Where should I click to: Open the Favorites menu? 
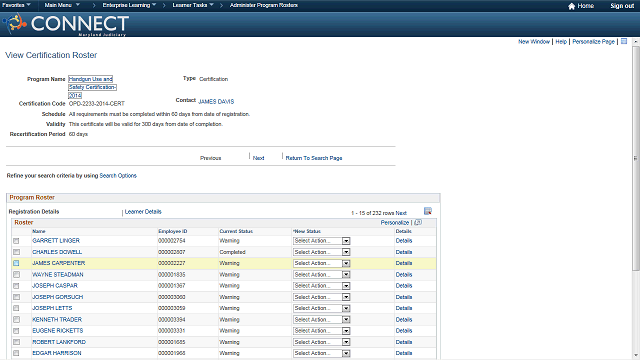16,5
